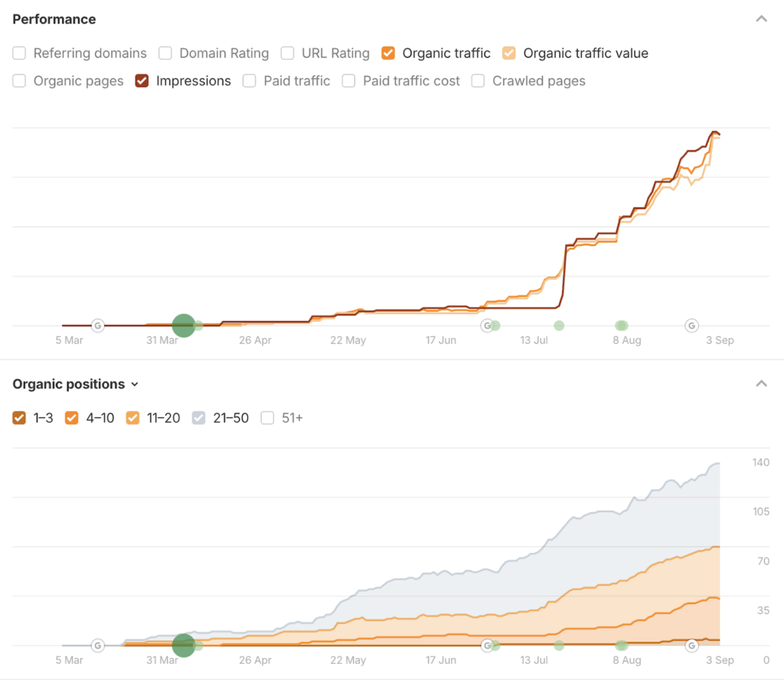Click Google update marker before 3 Sep in Organic positions chart
The image size is (784, 680).
691,646
